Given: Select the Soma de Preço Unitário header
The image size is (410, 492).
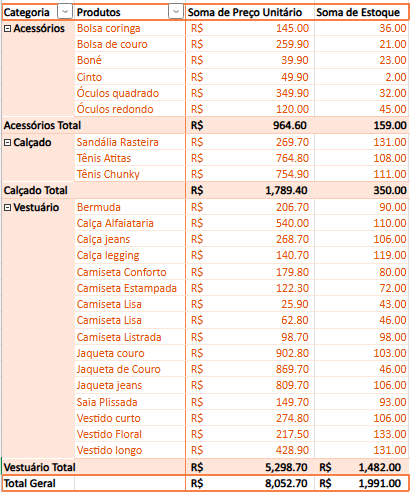Looking at the screenshot, I should [245, 13].
